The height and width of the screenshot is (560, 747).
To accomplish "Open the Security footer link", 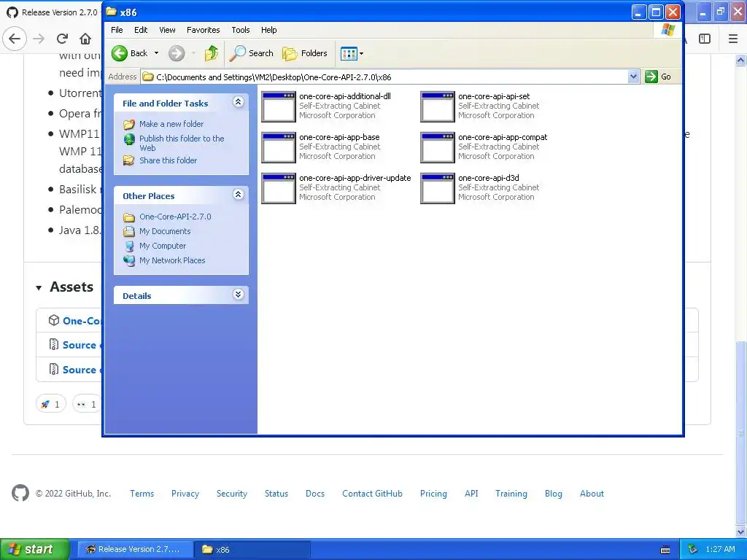I will [x=232, y=494].
